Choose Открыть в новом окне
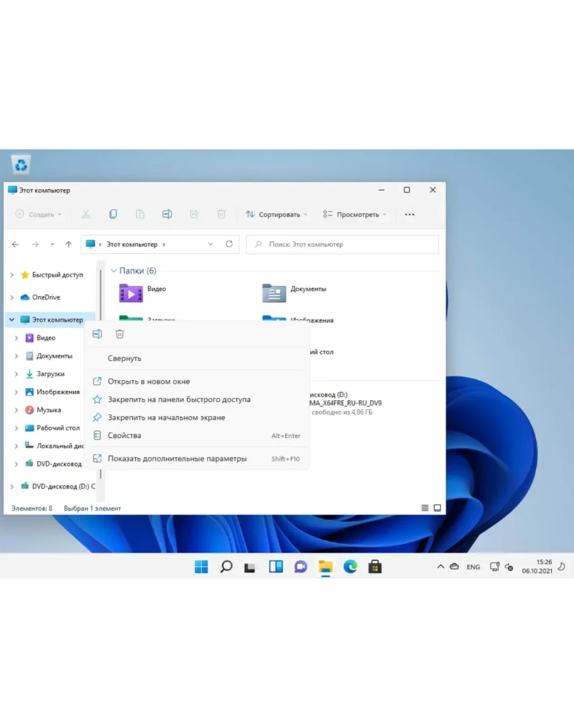Viewport: 574px width, 728px height. pos(148,381)
